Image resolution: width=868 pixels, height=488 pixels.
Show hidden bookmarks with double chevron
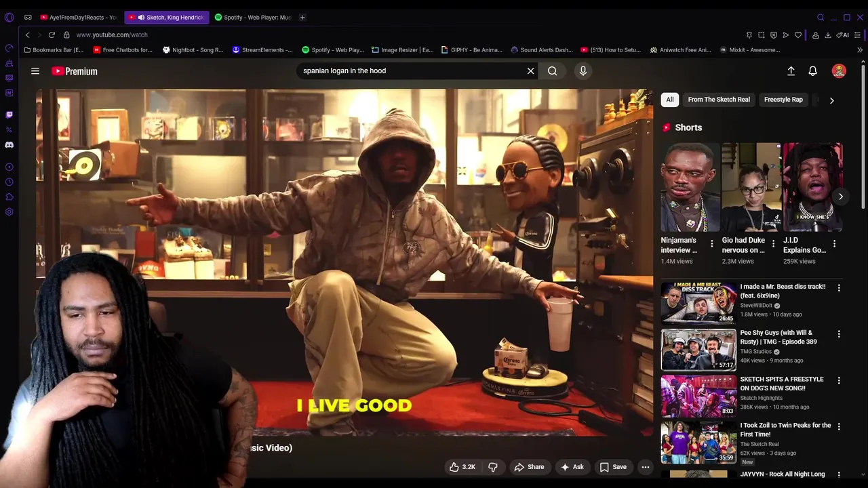click(x=860, y=50)
